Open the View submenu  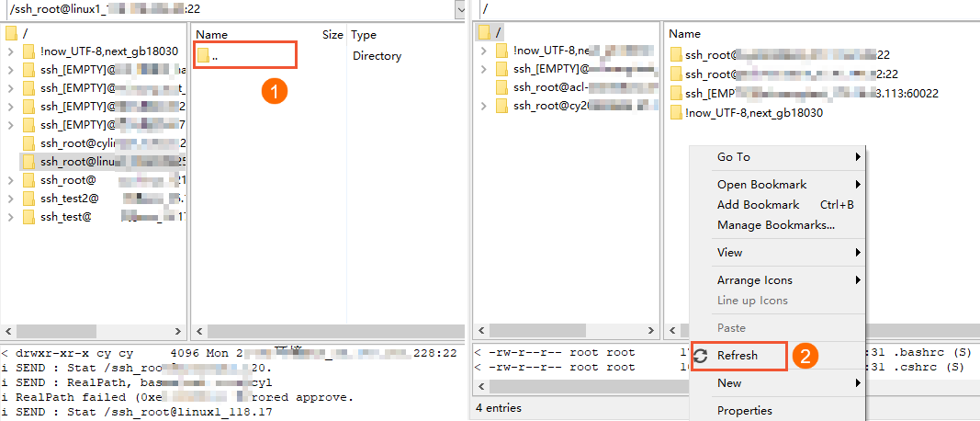779,253
